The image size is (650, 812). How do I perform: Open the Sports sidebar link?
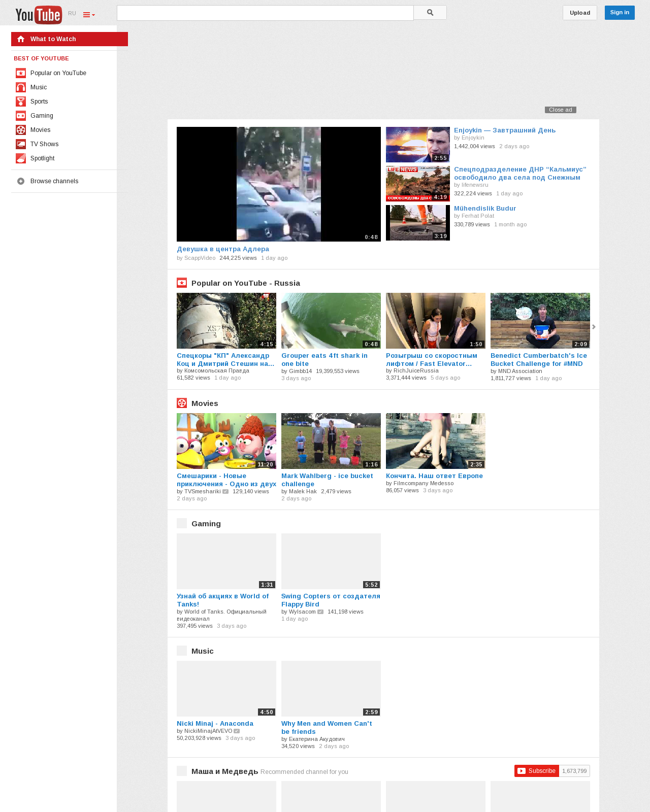(39, 101)
